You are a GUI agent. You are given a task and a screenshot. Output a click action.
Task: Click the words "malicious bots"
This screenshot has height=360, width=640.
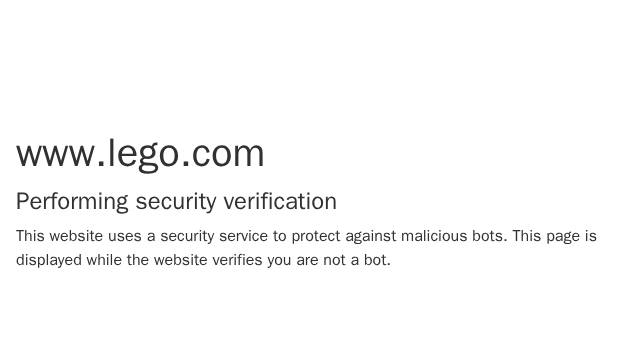(454, 236)
